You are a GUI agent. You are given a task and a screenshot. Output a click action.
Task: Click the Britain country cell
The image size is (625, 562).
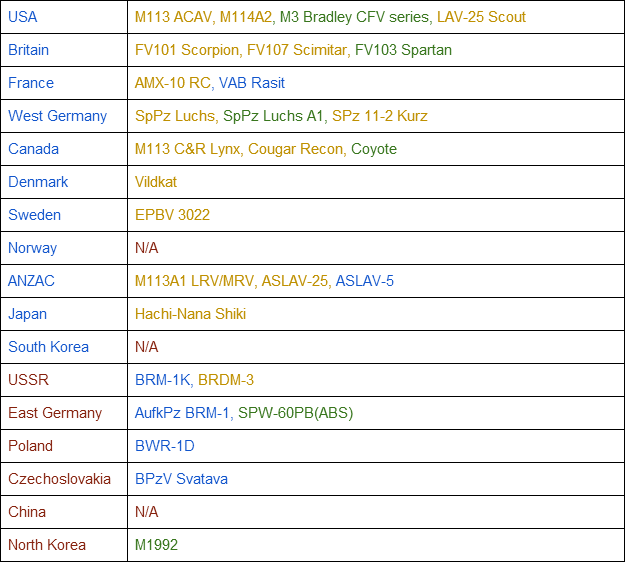pos(64,50)
